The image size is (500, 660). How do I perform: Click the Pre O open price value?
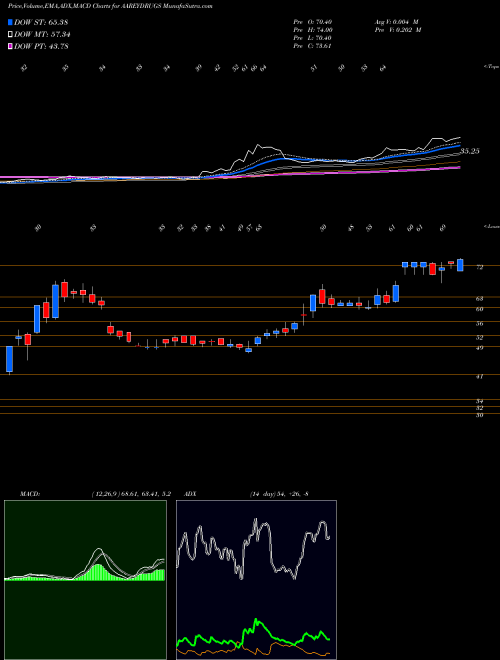click(x=324, y=22)
